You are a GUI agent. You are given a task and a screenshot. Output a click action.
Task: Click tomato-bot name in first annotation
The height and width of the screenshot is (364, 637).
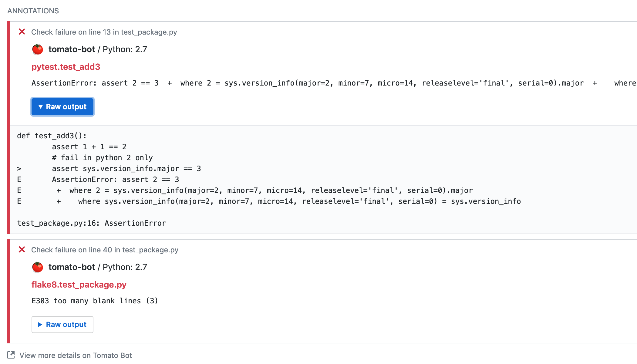(x=72, y=49)
